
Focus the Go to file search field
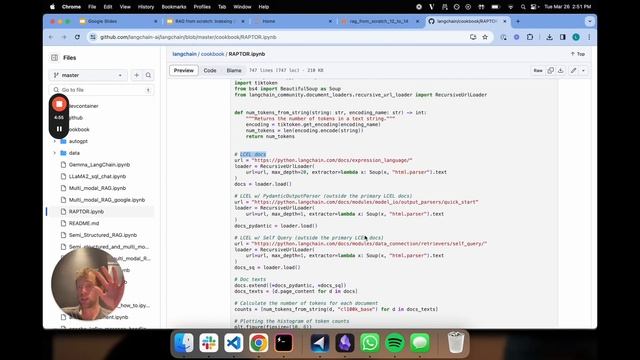(102, 90)
